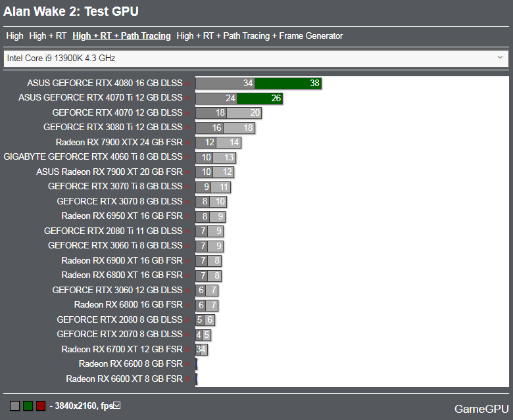The width and height of the screenshot is (513, 420).
Task: Remove GEFORCE RTX 3080 Ti 12 GB row
Action: pyautogui.click(x=187, y=128)
